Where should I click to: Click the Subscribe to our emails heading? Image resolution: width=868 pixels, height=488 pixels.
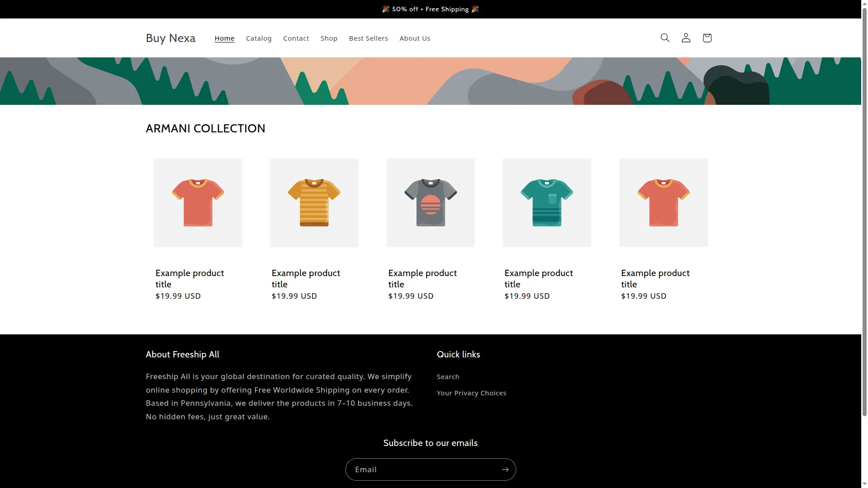click(x=430, y=443)
